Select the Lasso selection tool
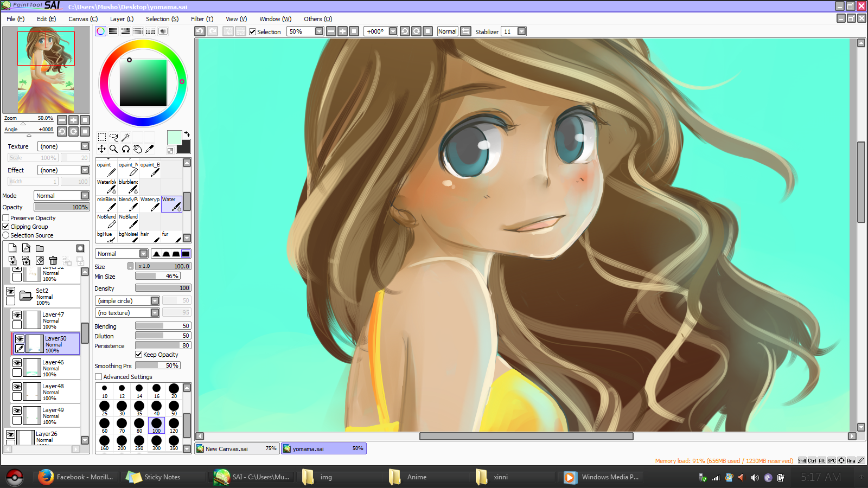 point(113,137)
